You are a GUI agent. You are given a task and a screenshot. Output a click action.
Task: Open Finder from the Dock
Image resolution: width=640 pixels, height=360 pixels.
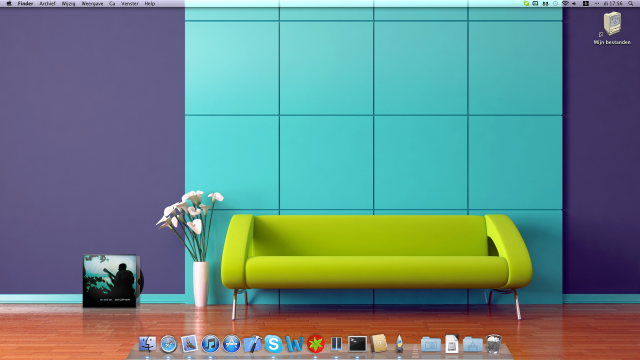click(147, 344)
